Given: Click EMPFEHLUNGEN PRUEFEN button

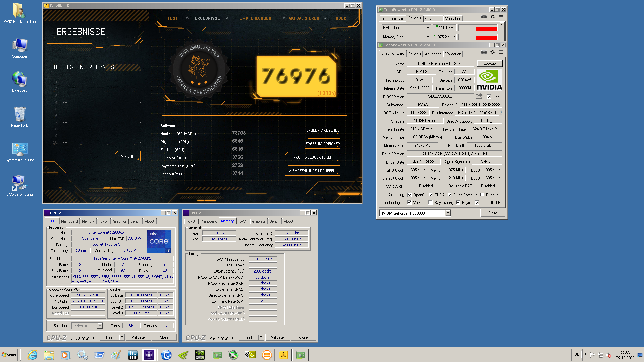Looking at the screenshot, I should 312,171.
